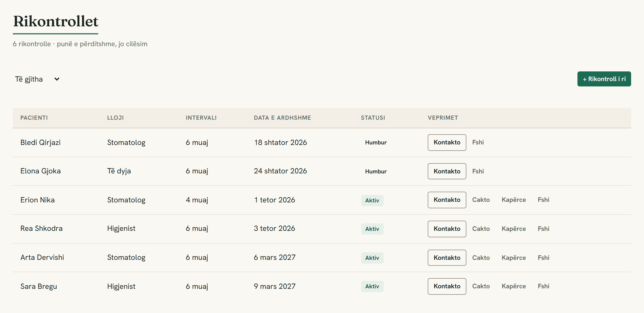Select the patient name Sara Bregu
Screen dimensions: 644x313
39,286
